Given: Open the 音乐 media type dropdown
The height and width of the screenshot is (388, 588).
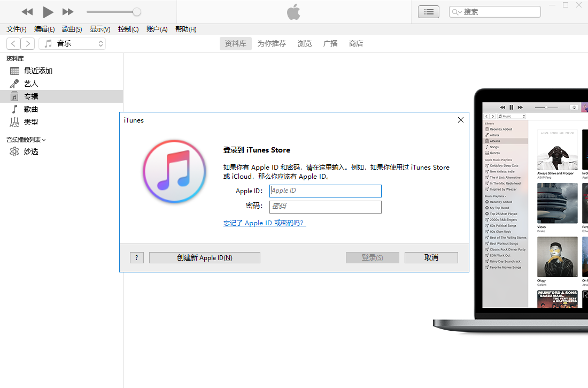Looking at the screenshot, I should tap(72, 43).
